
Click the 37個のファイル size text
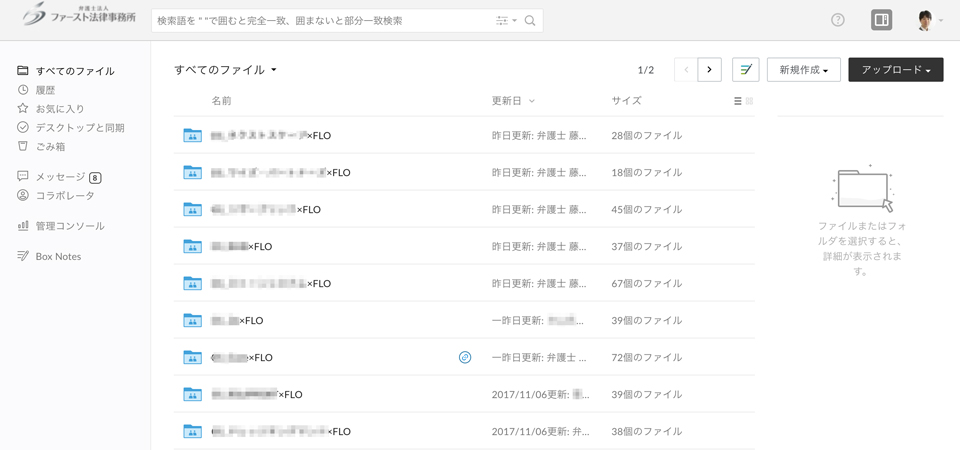click(x=647, y=247)
